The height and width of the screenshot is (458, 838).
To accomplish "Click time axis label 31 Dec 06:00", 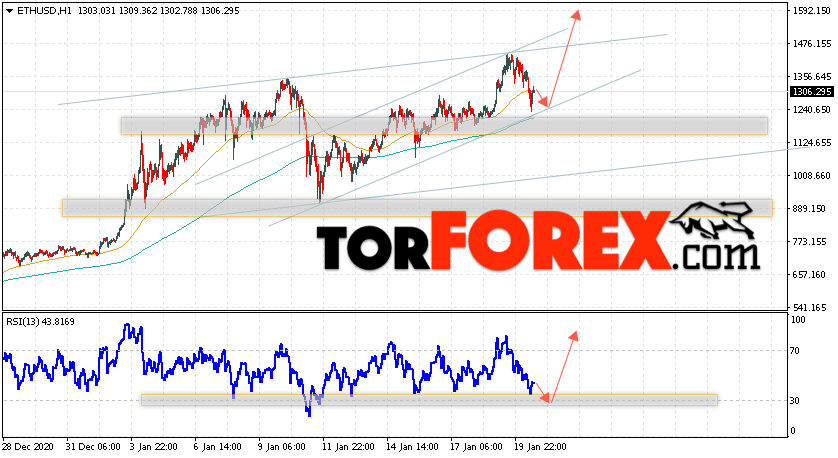I will point(94,447).
